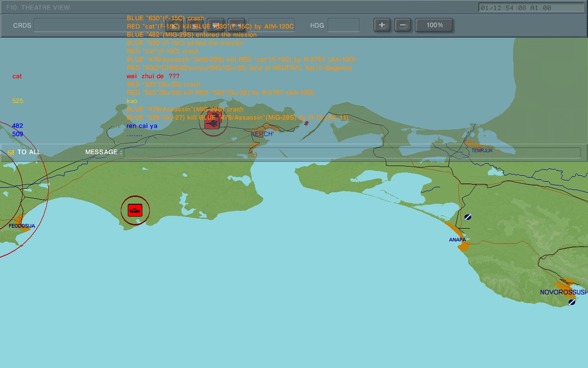Click log line 'BLUE 482 (MiG-29S) entered the mission'
The image size is (588, 368).
192,34
